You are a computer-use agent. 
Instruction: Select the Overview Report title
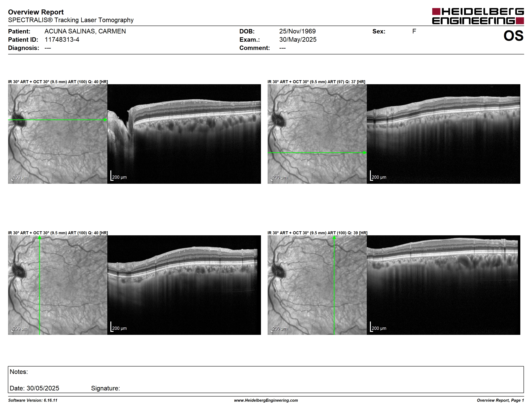coord(36,12)
